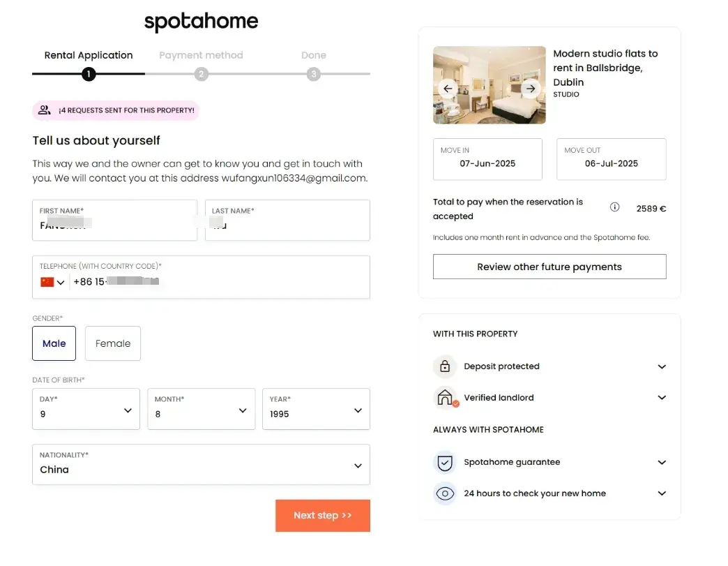Go to the Payment method step
The width and height of the screenshot is (728, 566).
[x=201, y=74]
